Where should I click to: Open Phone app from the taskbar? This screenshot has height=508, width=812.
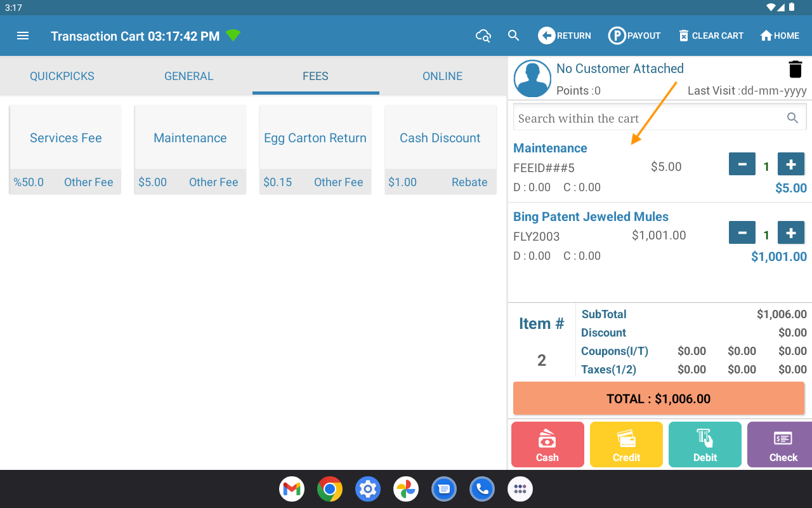(x=482, y=489)
